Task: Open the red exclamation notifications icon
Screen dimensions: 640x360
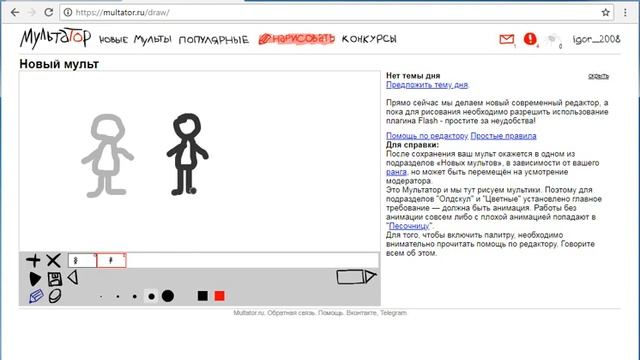Action: (x=530, y=39)
